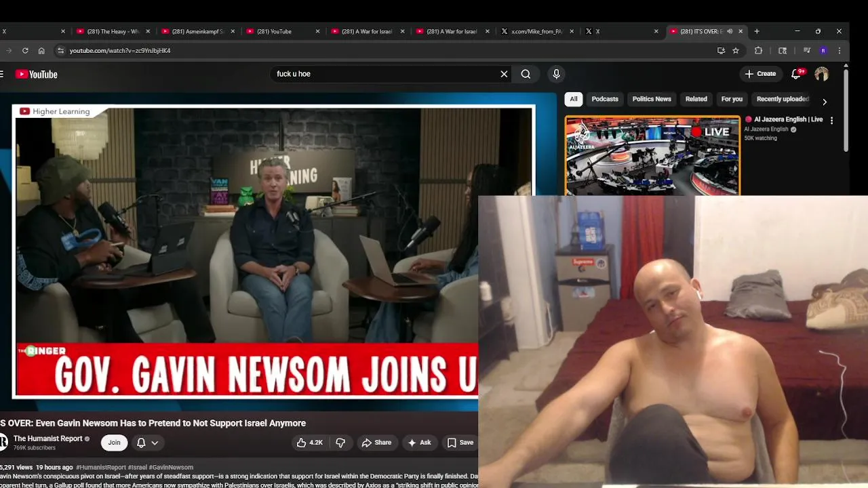Viewport: 868px width, 488px height.
Task: Run search with the magnifying glass button
Action: point(526,74)
